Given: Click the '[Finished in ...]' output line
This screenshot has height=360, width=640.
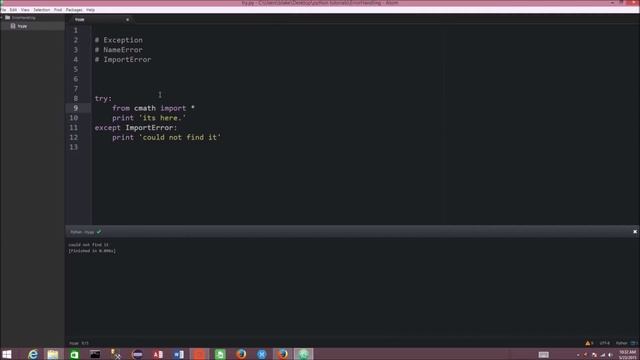Looking at the screenshot, I should (92, 251).
